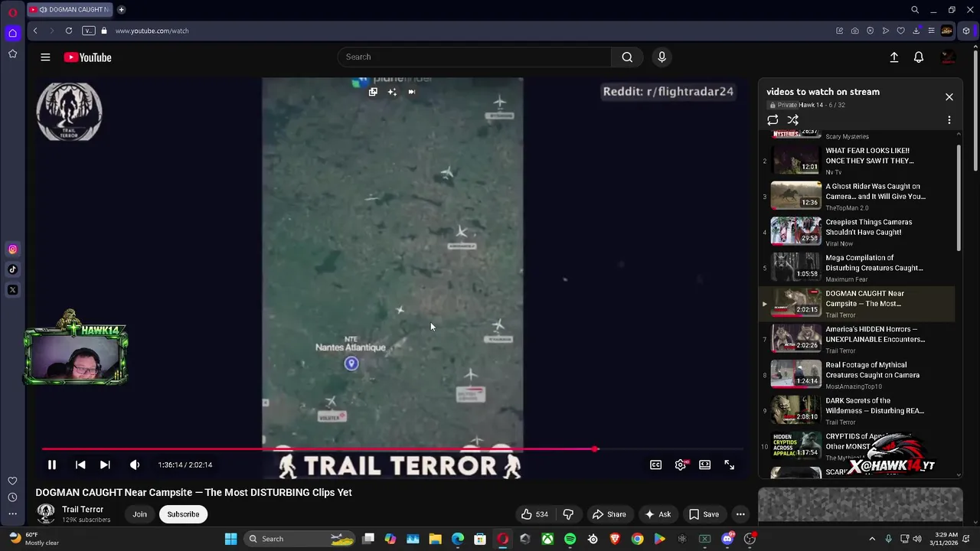Select 'Real Footage of Mythical Creatures' entry
Viewport: 980px width, 551px height.
coord(857,375)
